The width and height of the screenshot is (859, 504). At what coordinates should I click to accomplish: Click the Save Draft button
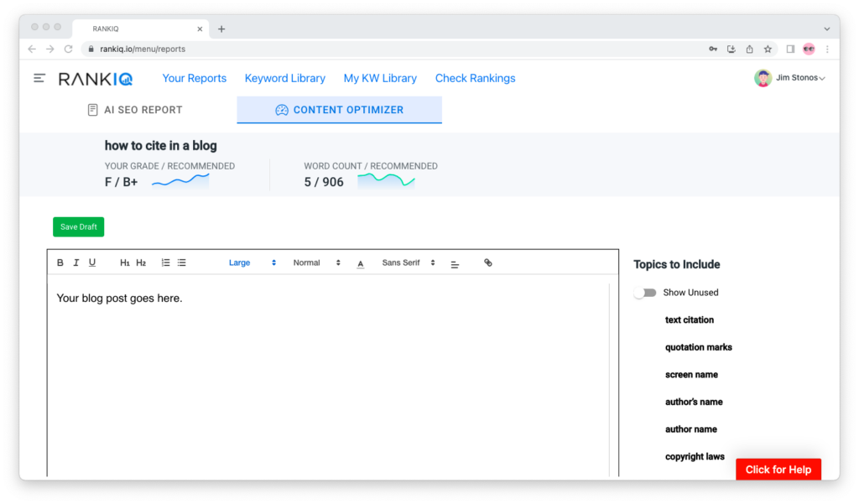[x=78, y=226]
